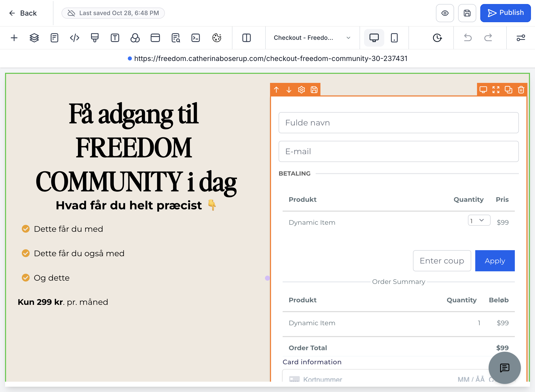Click the Apply coupon button

pos(495,261)
